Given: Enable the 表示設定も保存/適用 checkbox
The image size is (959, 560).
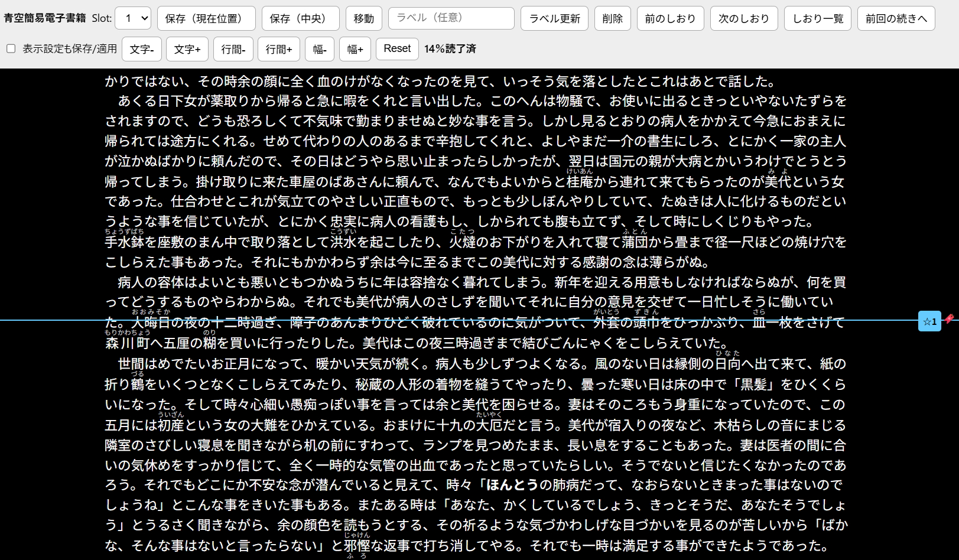Looking at the screenshot, I should pyautogui.click(x=11, y=48).
